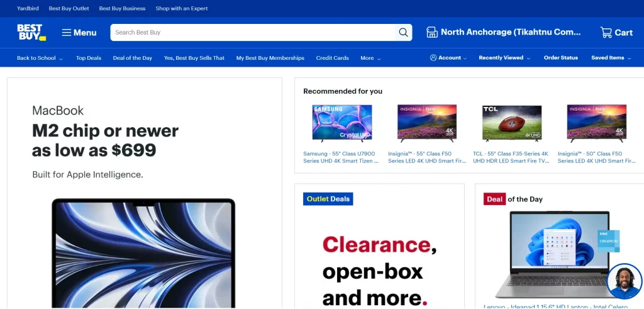This screenshot has height=309, width=644.
Task: Open Top Deals page
Action: pyautogui.click(x=88, y=58)
